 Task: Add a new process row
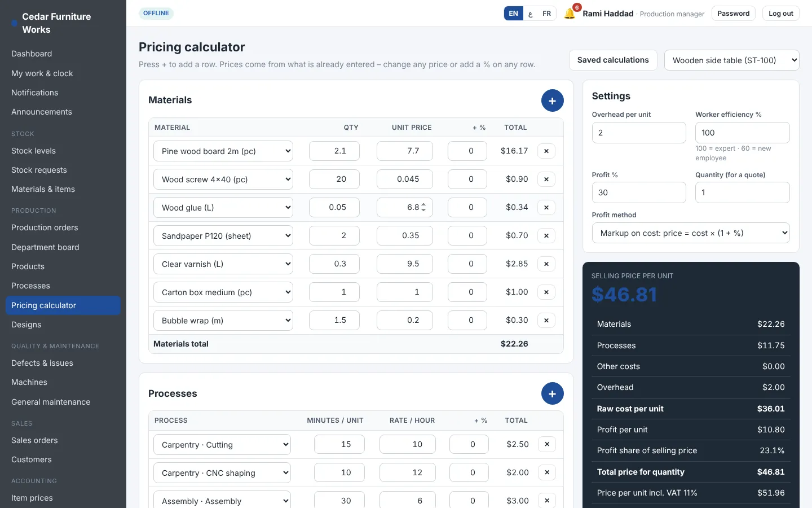[x=552, y=393]
